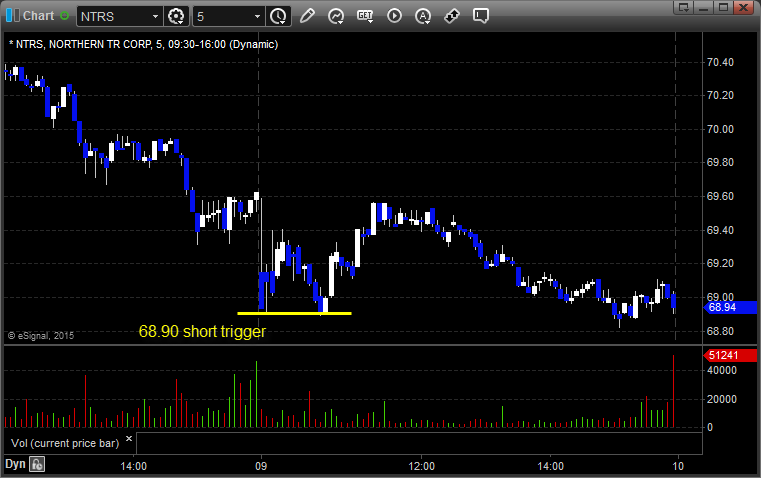Expand the interval dropdown arrow next to 5
Screen dimensions: 761x478
click(x=256, y=16)
